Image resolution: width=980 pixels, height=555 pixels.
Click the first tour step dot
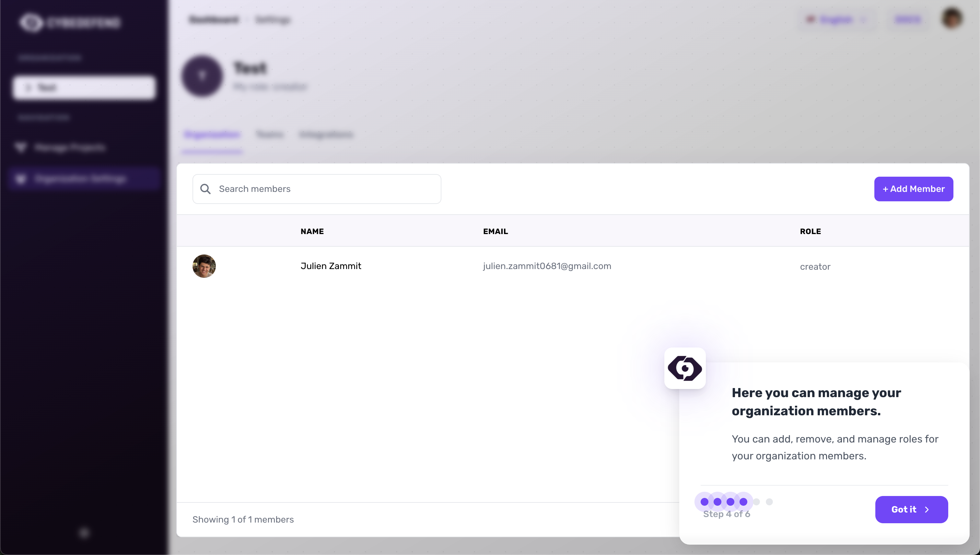[705, 502]
